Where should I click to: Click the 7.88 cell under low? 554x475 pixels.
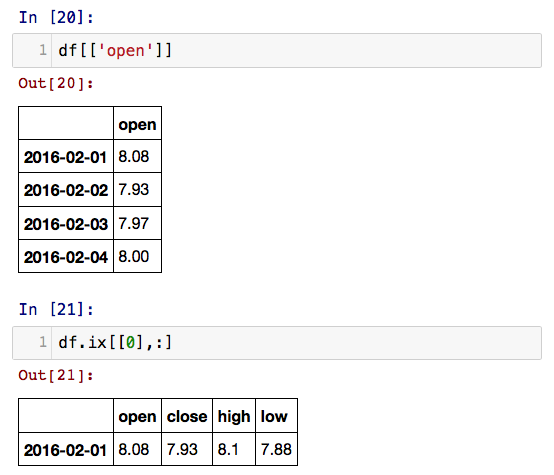tap(276, 449)
